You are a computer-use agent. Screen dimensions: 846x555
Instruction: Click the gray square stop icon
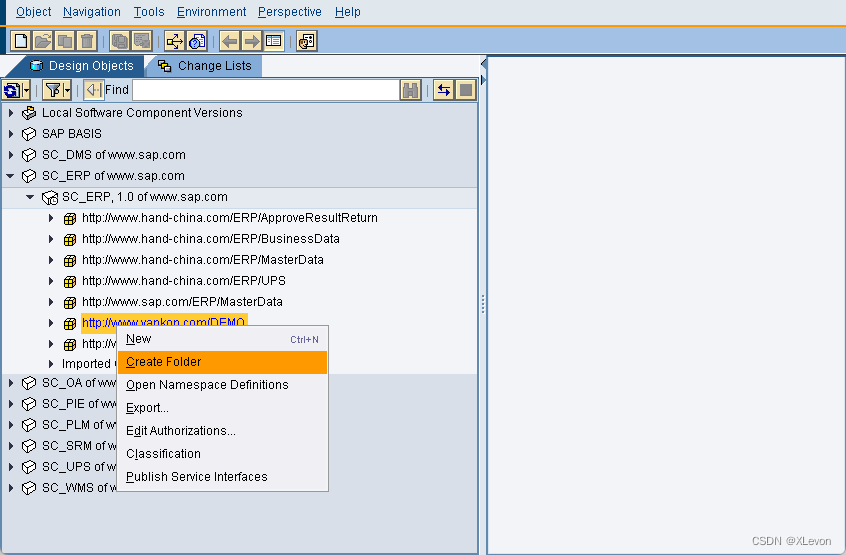pyautogui.click(x=466, y=90)
